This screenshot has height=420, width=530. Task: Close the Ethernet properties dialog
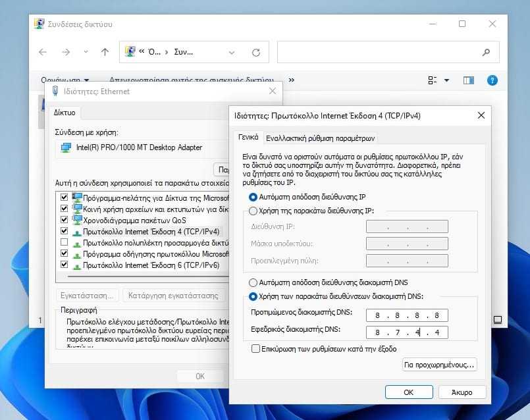coord(273,91)
